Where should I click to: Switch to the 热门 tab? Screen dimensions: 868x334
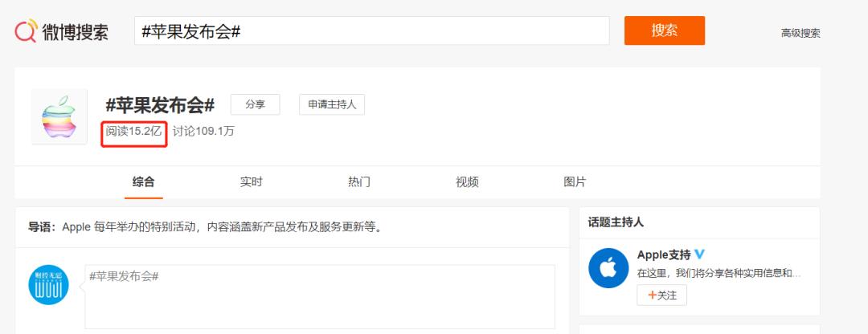(x=358, y=182)
